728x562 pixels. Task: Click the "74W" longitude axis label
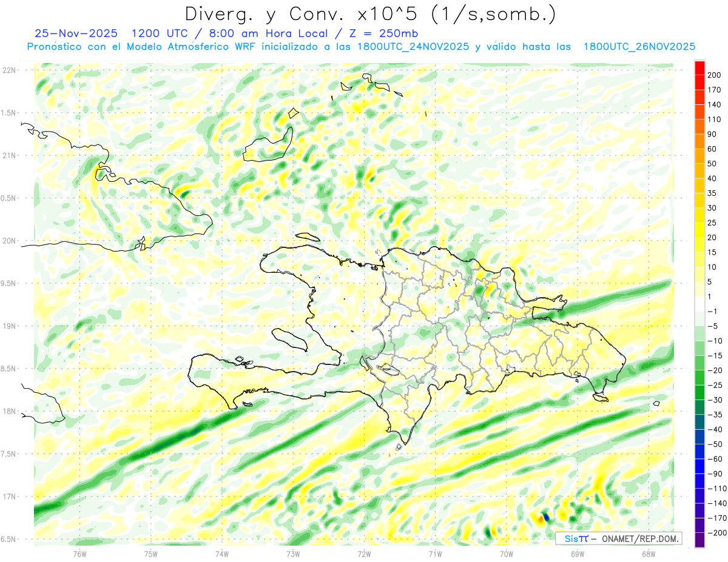tap(222, 554)
